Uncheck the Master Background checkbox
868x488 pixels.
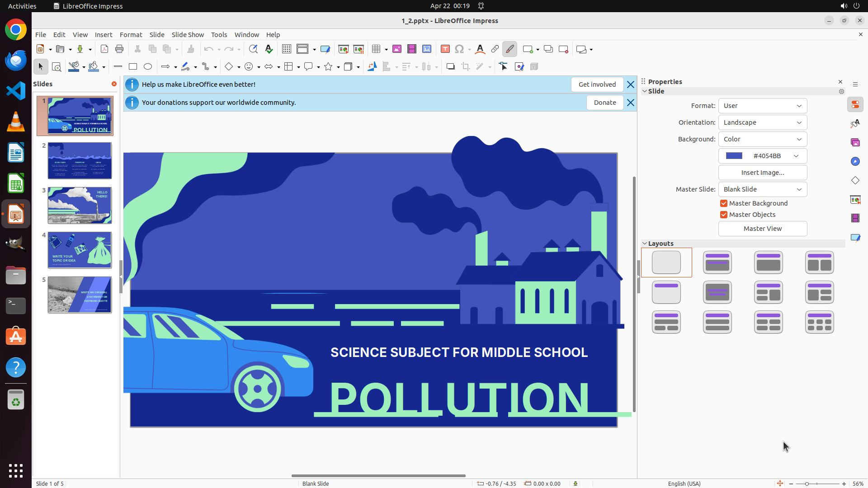click(x=724, y=203)
